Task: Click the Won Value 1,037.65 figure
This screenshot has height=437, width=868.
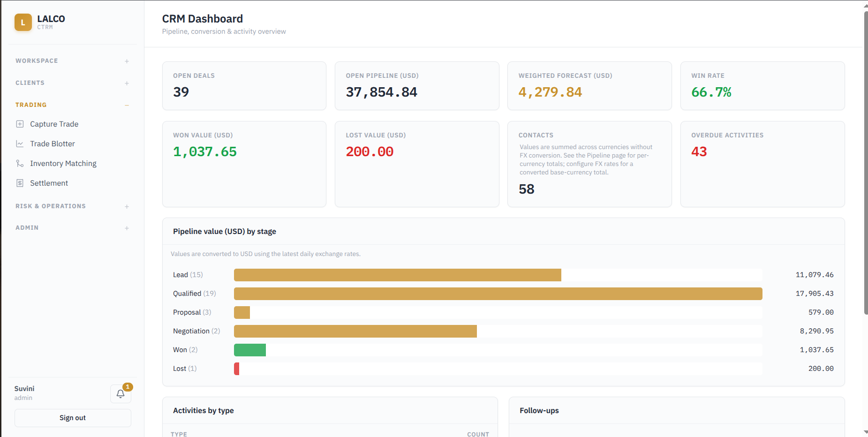Action: (x=205, y=151)
